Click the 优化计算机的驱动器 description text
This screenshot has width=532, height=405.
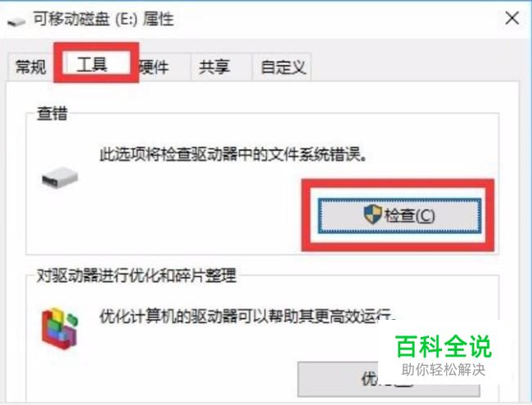click(x=247, y=316)
